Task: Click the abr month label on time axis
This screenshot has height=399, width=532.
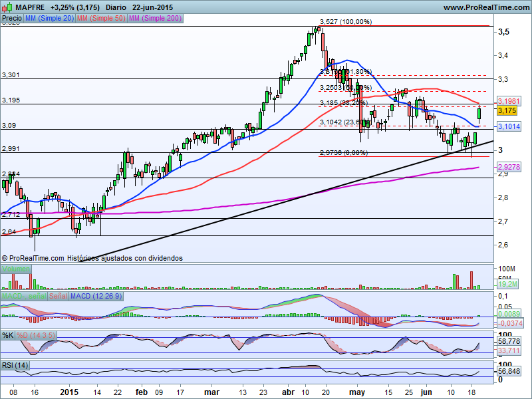Action: [289, 392]
